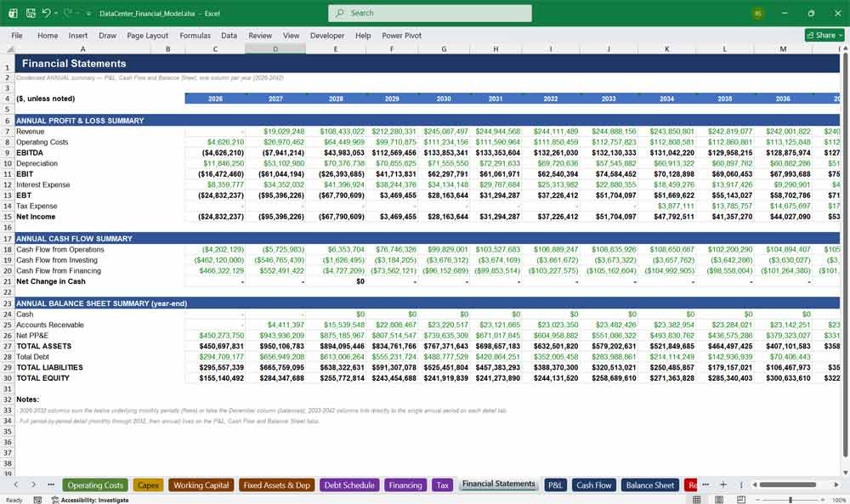Select the 2029 year header cell
Viewport: 850px width, 504px height.
[392, 99]
